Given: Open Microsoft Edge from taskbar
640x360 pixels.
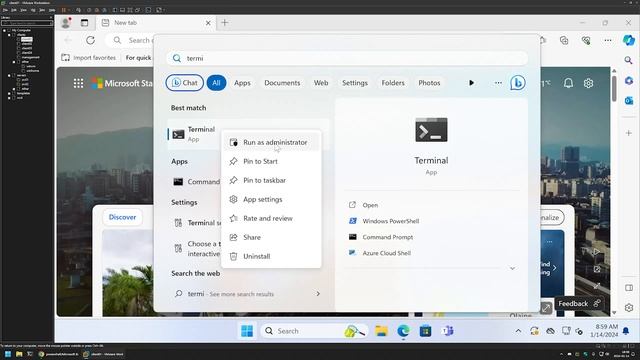Looking at the screenshot, I should click(x=403, y=331).
